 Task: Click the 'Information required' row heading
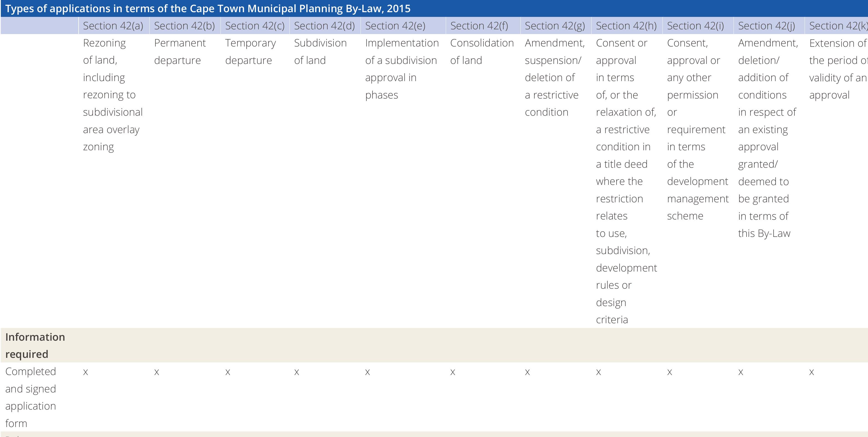pos(35,345)
